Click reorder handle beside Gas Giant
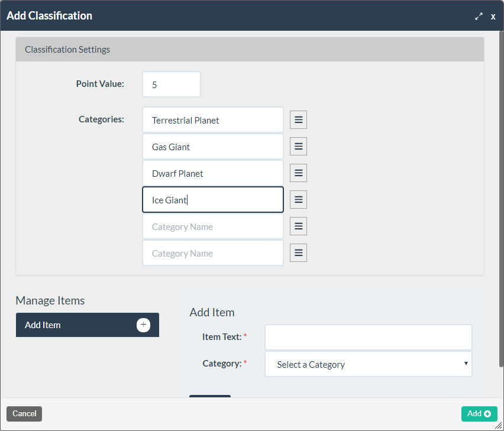Image resolution: width=504 pixels, height=431 pixels. 298,147
